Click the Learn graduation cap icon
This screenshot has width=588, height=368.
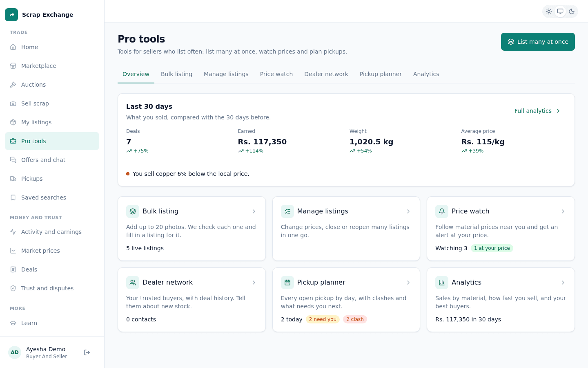[13, 323]
